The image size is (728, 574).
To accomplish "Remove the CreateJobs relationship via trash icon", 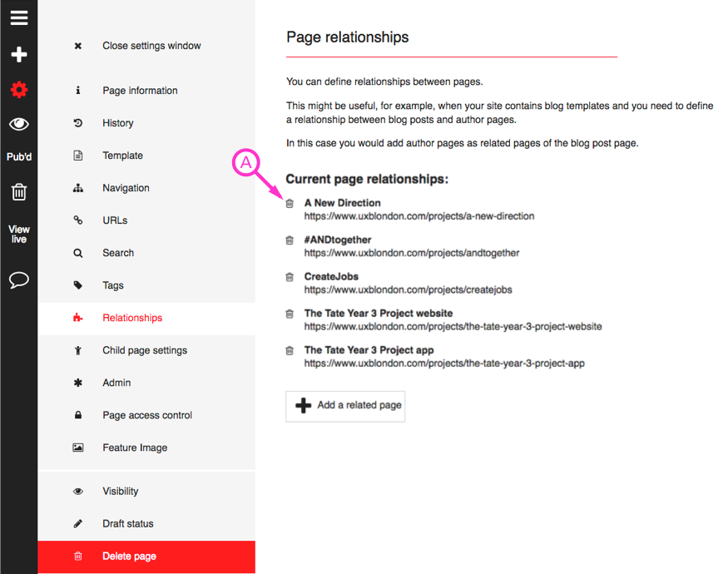I will pos(290,277).
